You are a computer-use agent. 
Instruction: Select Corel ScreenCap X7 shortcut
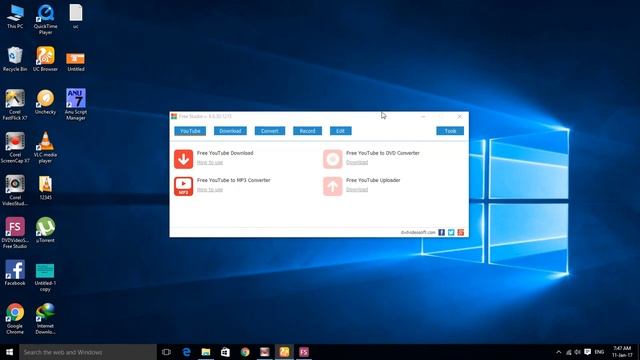coord(15,148)
